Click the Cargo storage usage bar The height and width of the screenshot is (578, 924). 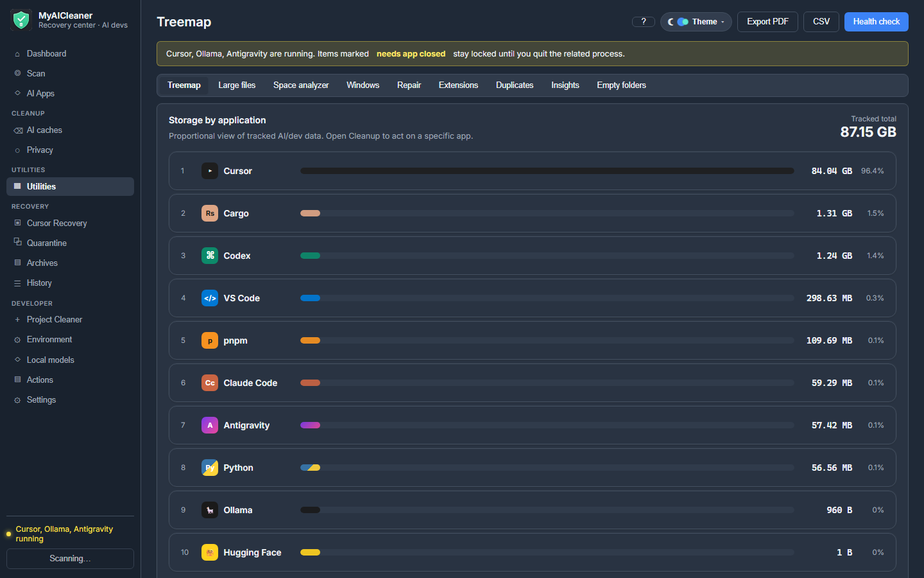point(547,213)
